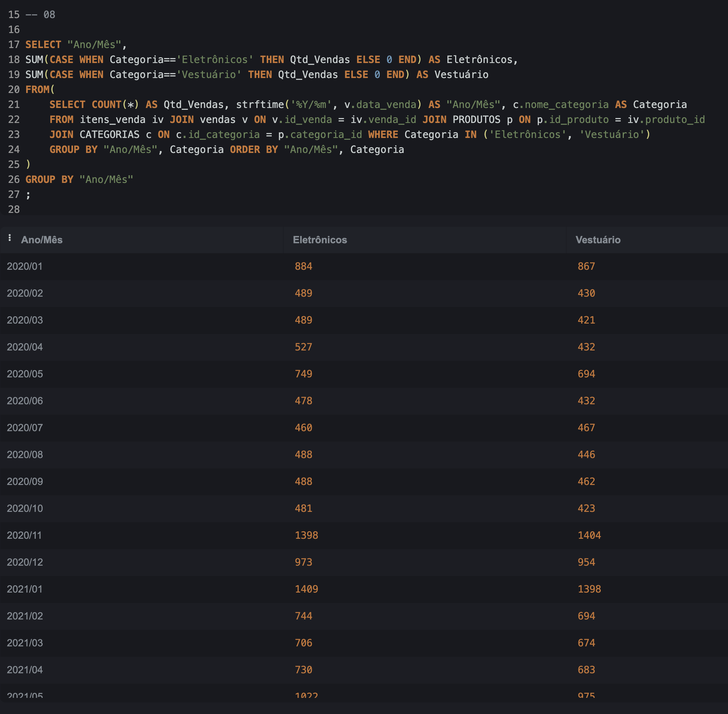This screenshot has width=728, height=714.
Task: Click itens_venda table name on line 22
Action: tap(113, 120)
